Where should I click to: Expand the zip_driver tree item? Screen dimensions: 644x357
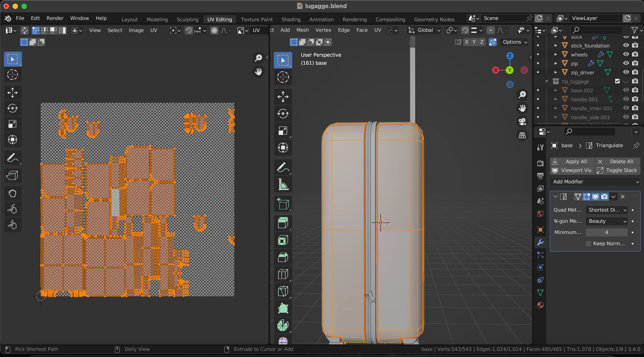pyautogui.click(x=555, y=73)
